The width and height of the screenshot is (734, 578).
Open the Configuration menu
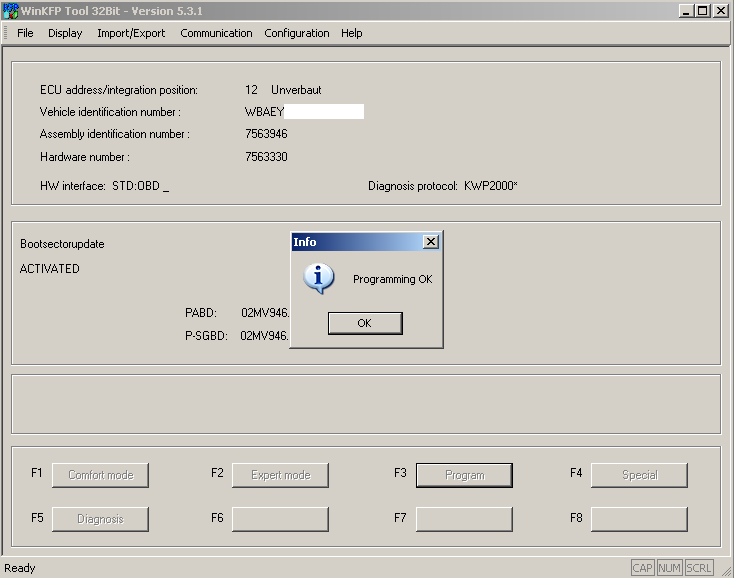click(296, 33)
